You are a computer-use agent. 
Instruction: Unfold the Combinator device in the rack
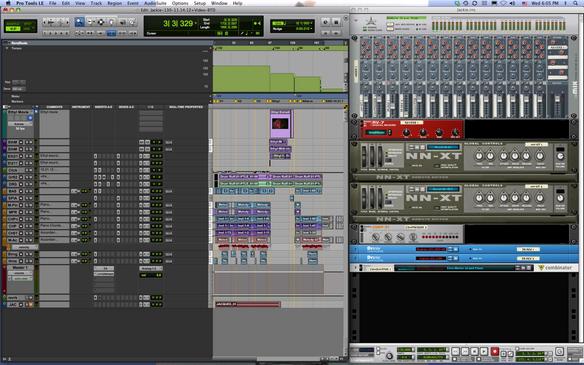[x=356, y=267]
